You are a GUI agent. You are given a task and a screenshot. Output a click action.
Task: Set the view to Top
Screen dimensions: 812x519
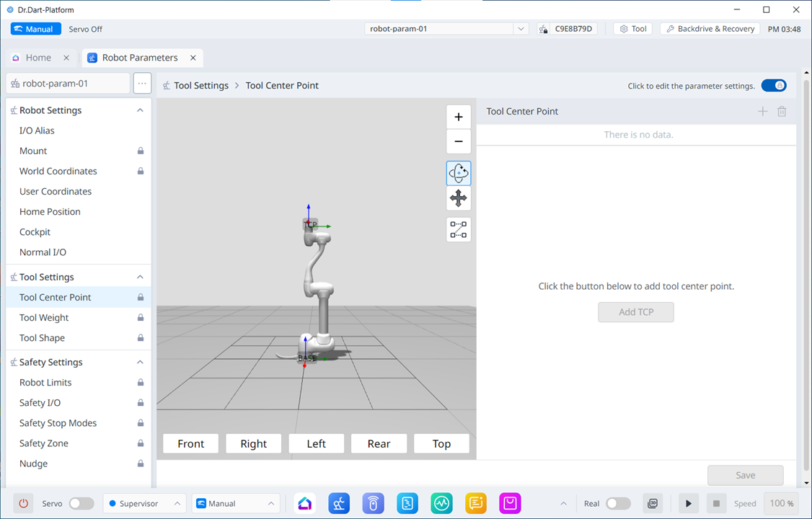[x=441, y=443]
